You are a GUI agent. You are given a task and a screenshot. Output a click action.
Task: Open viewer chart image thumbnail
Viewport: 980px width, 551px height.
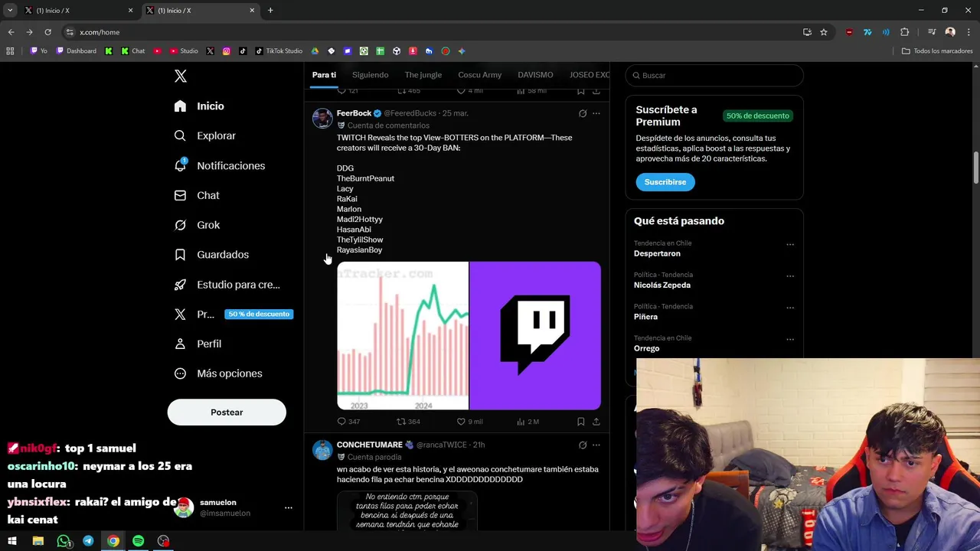tap(403, 336)
